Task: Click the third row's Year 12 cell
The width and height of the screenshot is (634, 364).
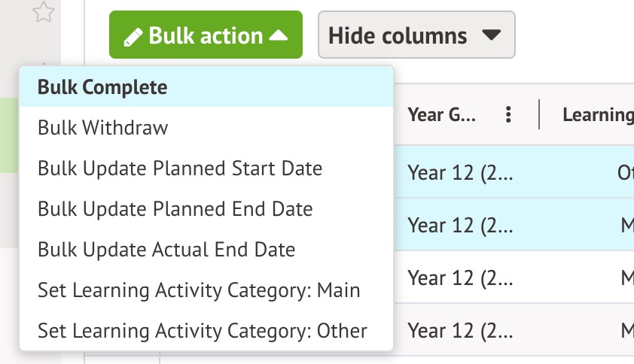Action: point(460,278)
